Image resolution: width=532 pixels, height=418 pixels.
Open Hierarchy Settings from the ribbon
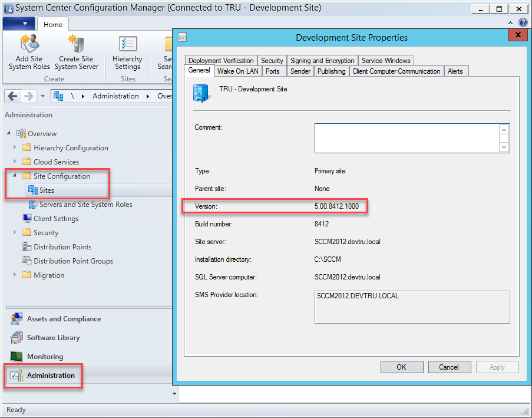(x=127, y=52)
